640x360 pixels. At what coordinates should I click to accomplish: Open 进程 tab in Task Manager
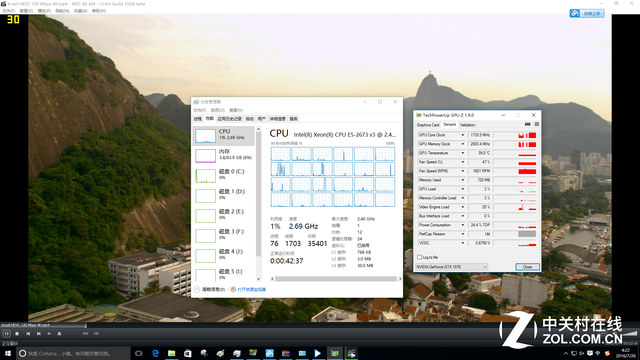click(198, 119)
